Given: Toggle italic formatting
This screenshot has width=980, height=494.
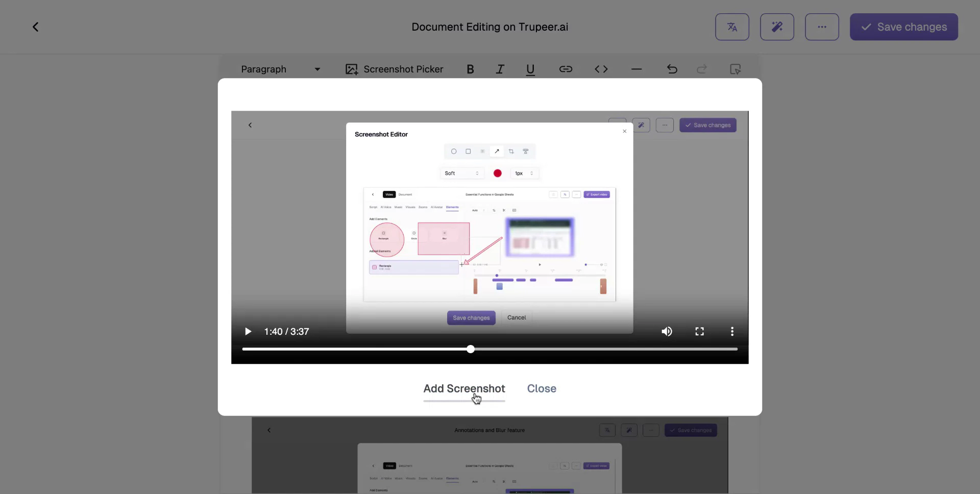Looking at the screenshot, I should click(500, 69).
